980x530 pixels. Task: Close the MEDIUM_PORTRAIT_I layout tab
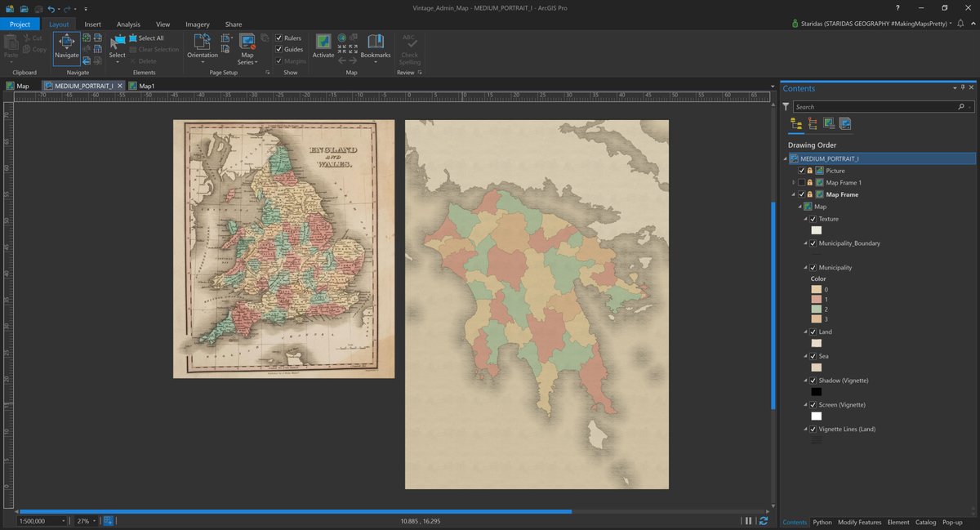tap(120, 86)
